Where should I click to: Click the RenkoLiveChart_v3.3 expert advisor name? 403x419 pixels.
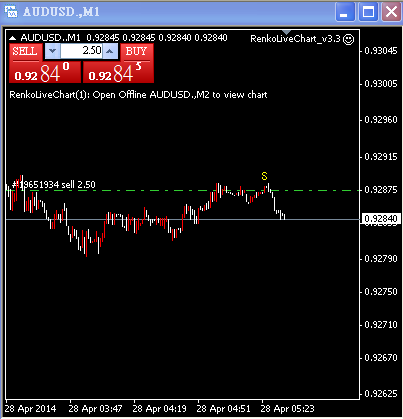coord(295,39)
